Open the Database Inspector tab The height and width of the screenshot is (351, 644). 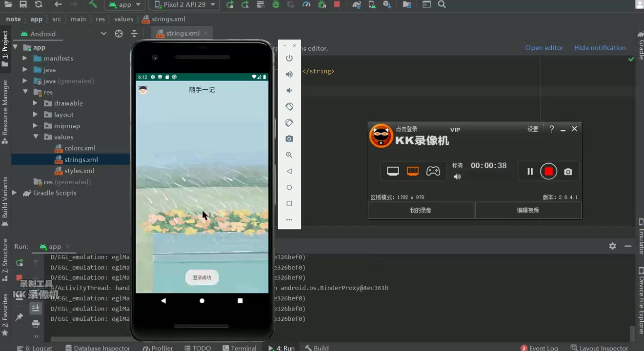(x=97, y=348)
